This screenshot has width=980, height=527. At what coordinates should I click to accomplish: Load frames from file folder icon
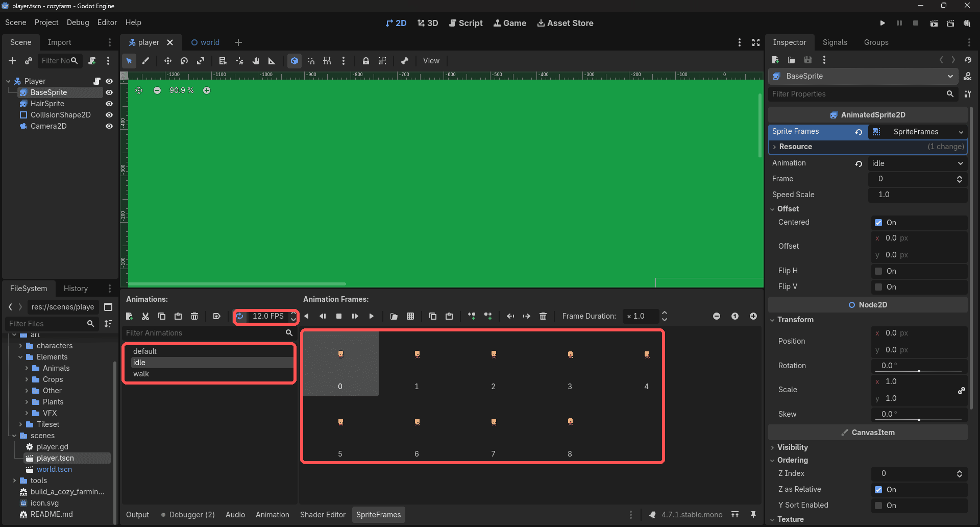tap(394, 316)
